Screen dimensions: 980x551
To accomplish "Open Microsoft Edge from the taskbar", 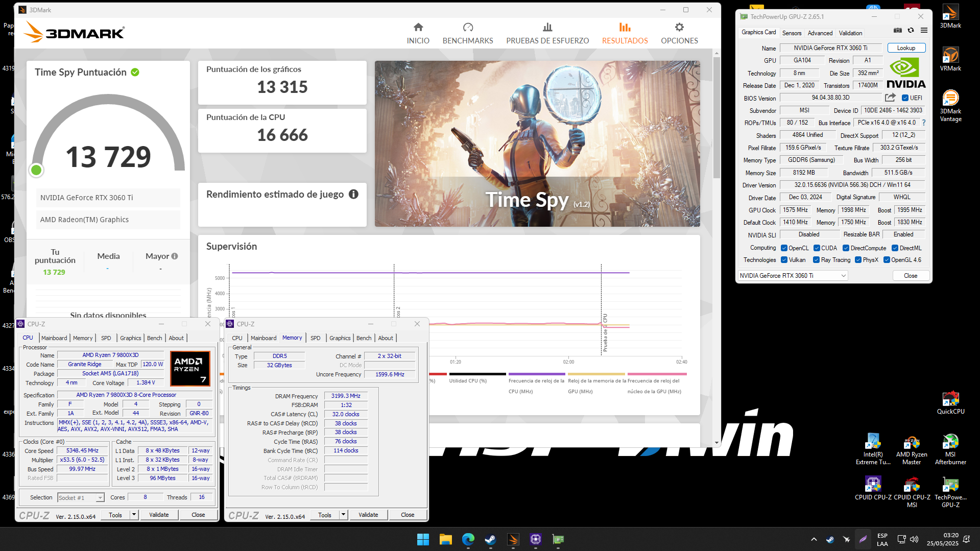I will point(468,539).
